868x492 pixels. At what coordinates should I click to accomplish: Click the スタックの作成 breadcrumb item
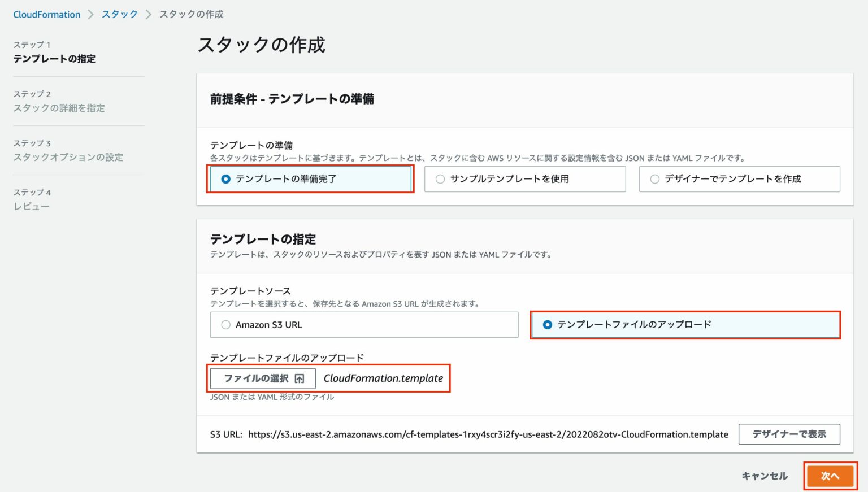point(192,14)
